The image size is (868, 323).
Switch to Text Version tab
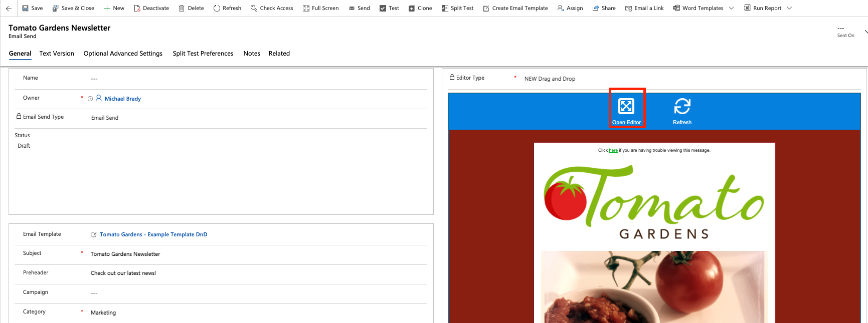57,54
